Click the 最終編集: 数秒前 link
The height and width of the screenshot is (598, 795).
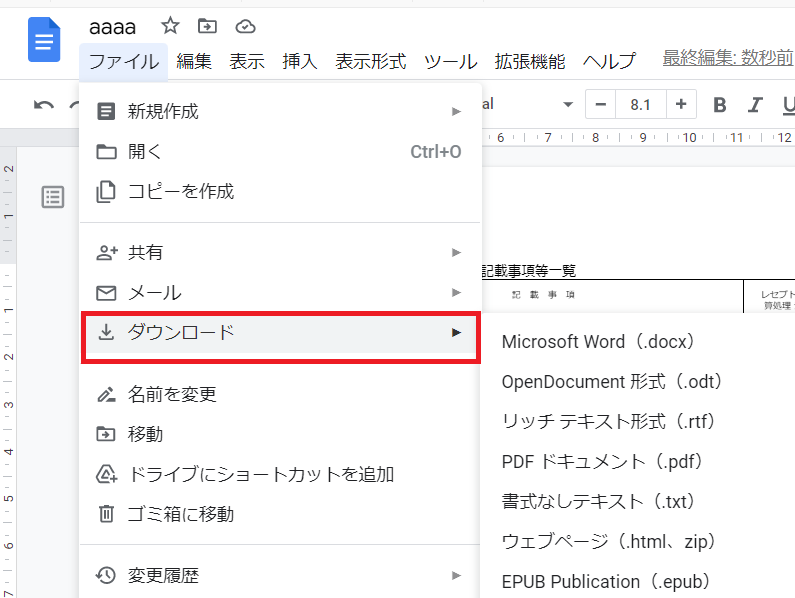(728, 58)
